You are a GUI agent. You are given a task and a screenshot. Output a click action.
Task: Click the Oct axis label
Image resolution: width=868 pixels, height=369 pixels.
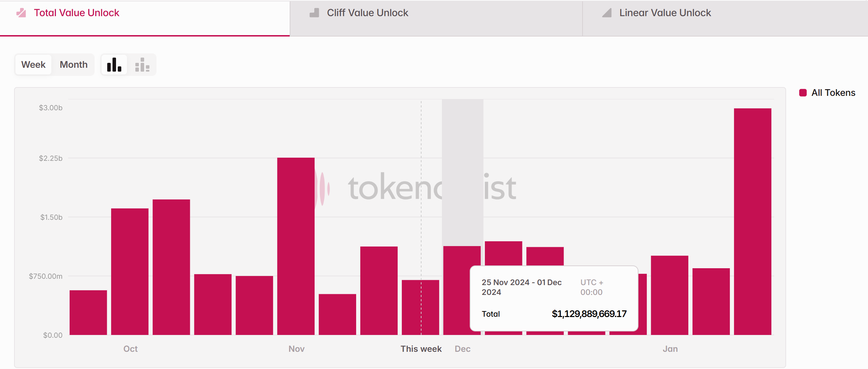point(130,349)
